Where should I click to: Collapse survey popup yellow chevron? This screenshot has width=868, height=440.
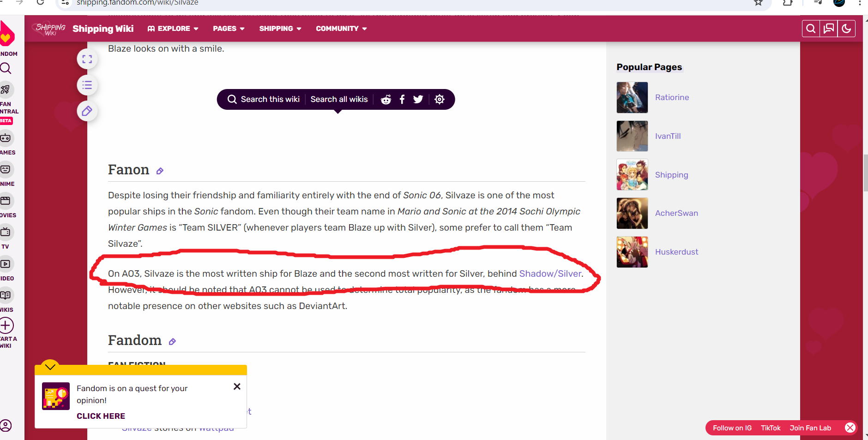(50, 366)
